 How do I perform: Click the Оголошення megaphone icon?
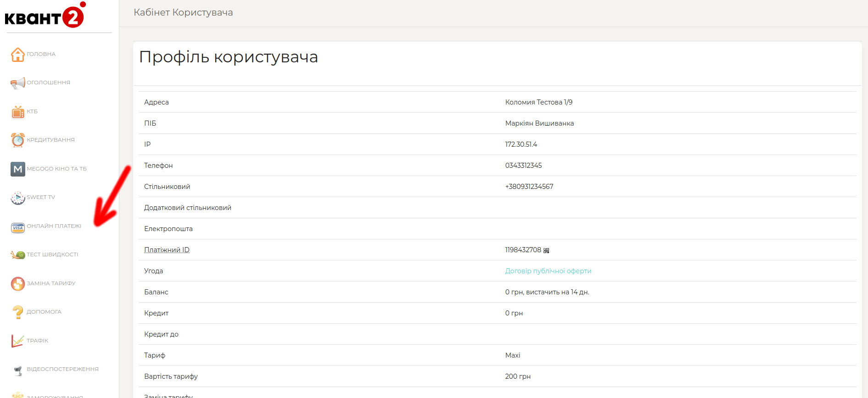pos(17,83)
